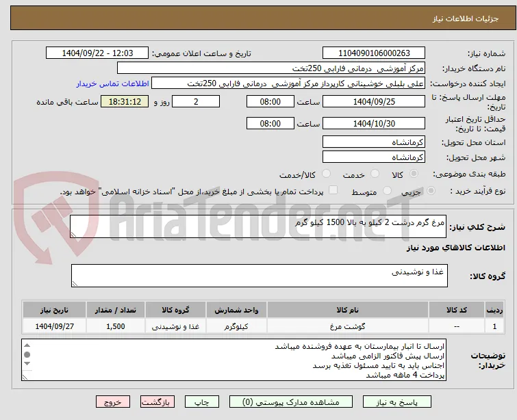Select the جزیی purchase type radio
Image resolution: width=517 pixels, height=420 pixels.
(431, 191)
